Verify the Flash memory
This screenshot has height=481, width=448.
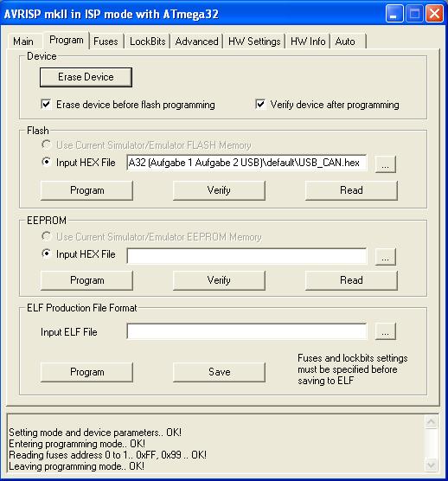click(x=219, y=190)
